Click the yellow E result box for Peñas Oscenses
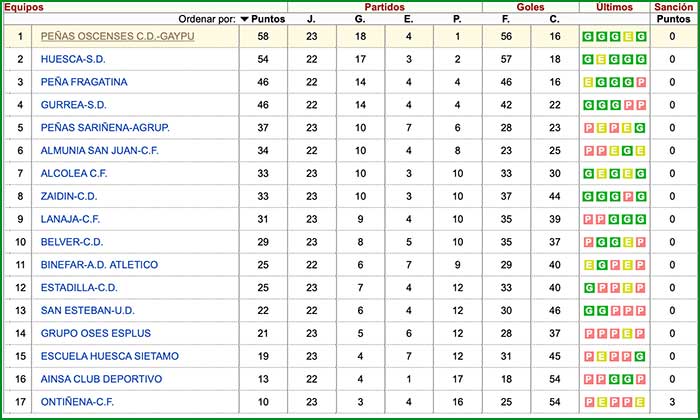This screenshot has height=420, width=700. [x=628, y=36]
